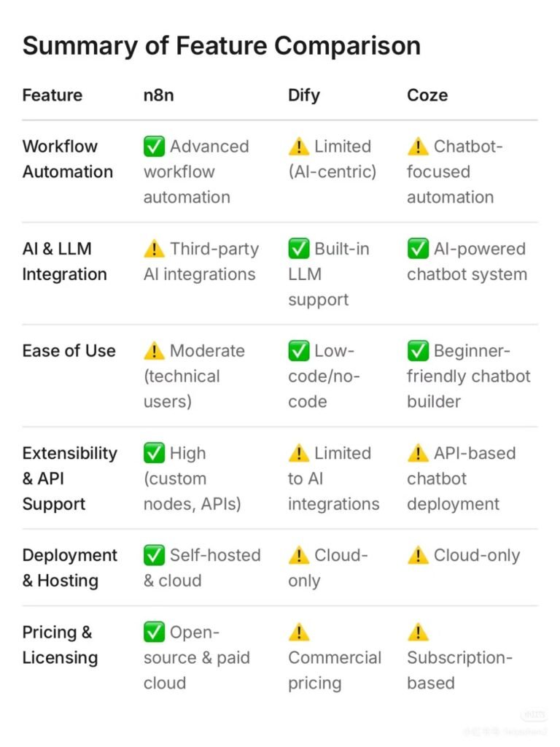This screenshot has height=747, width=560.
Task: Click the "Summary of Feature Comparison" title
Action: (x=221, y=46)
